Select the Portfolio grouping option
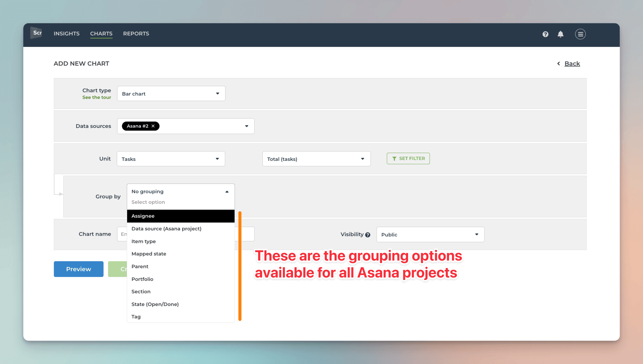The image size is (643, 364). click(180, 279)
